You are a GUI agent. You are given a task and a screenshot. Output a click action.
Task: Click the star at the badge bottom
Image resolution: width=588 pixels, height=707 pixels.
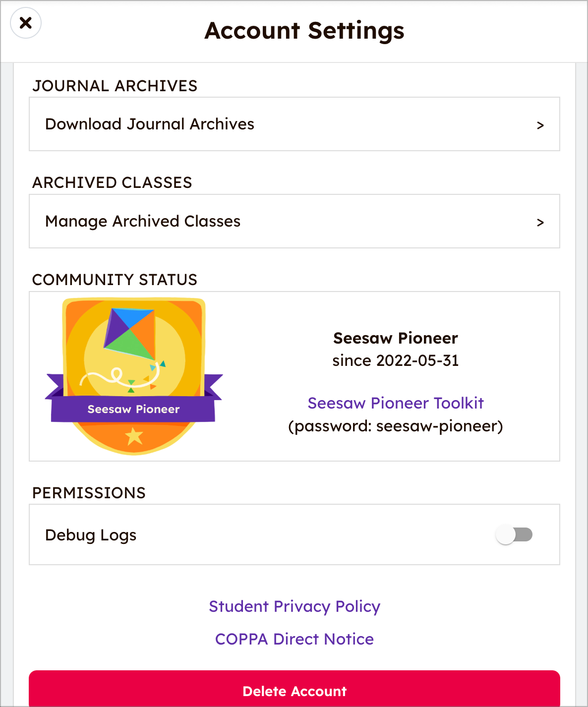pyautogui.click(x=134, y=436)
